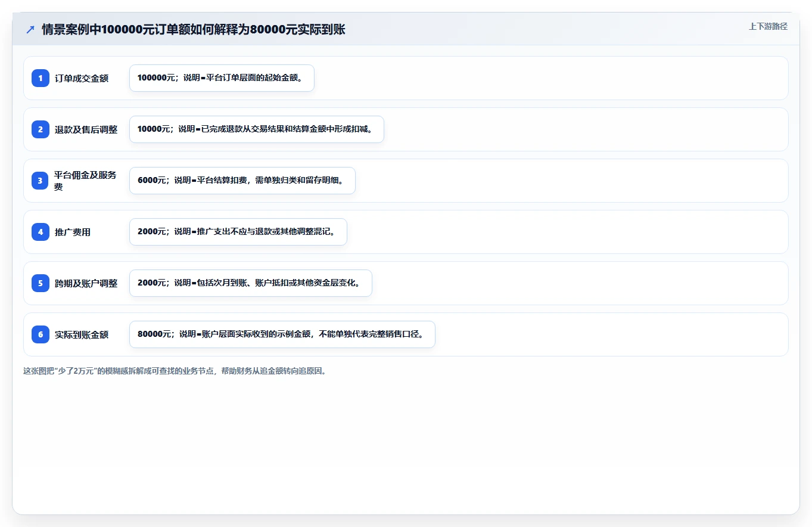Click the 上下游路径 label
The height and width of the screenshot is (527, 812).
pos(768,26)
